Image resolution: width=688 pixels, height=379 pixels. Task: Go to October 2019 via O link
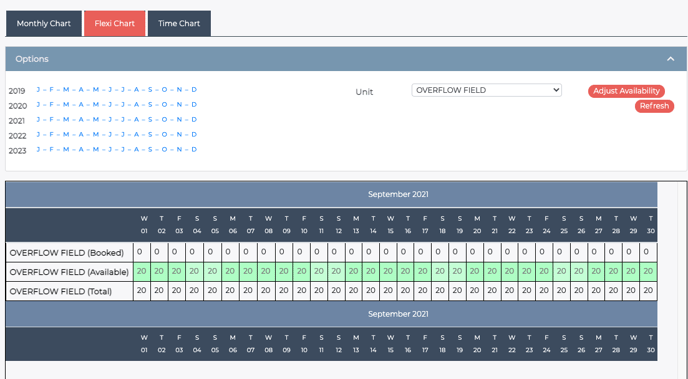pyautogui.click(x=164, y=89)
